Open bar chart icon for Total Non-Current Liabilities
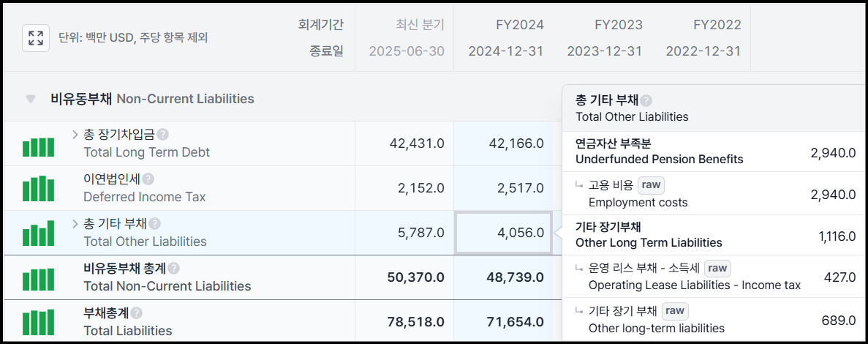 coord(38,279)
